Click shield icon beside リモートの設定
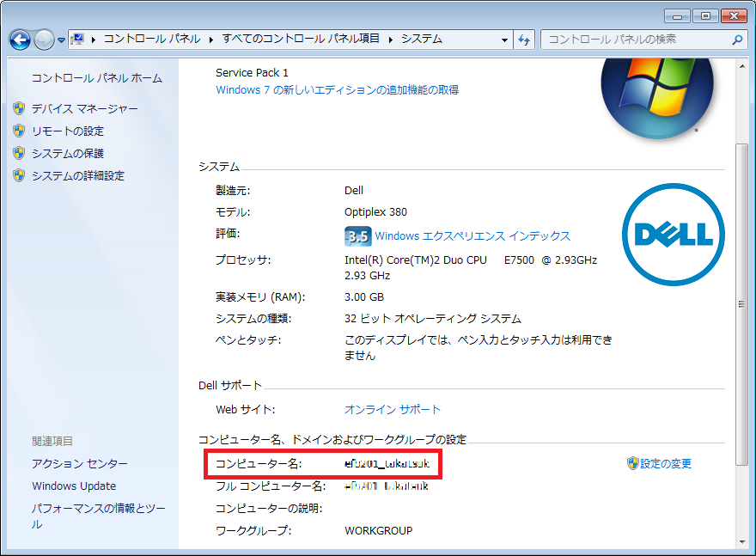 19,131
